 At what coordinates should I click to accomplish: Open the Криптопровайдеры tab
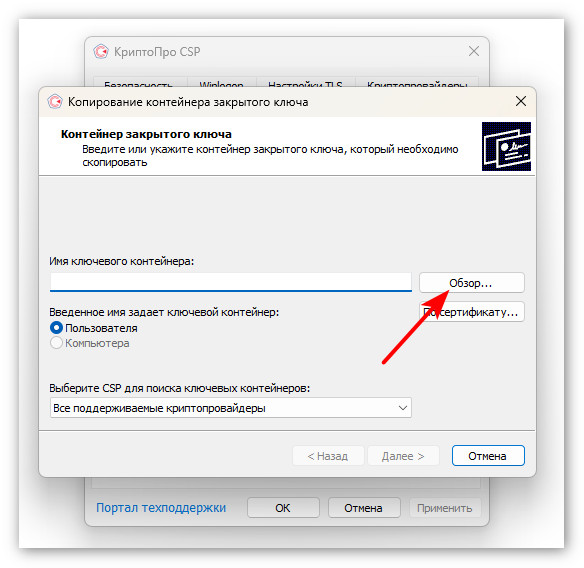click(417, 83)
